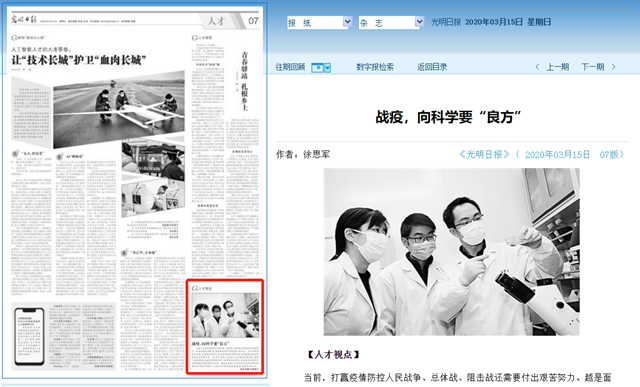Click the right chevron after 下一期
Screen dimensions: 640x387
click(613, 67)
